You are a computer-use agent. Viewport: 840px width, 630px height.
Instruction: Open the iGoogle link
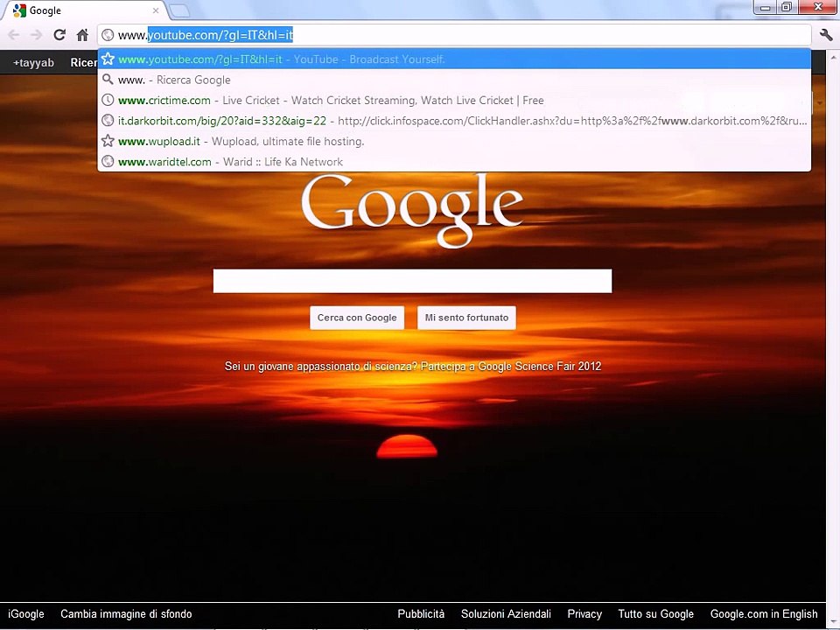point(25,614)
